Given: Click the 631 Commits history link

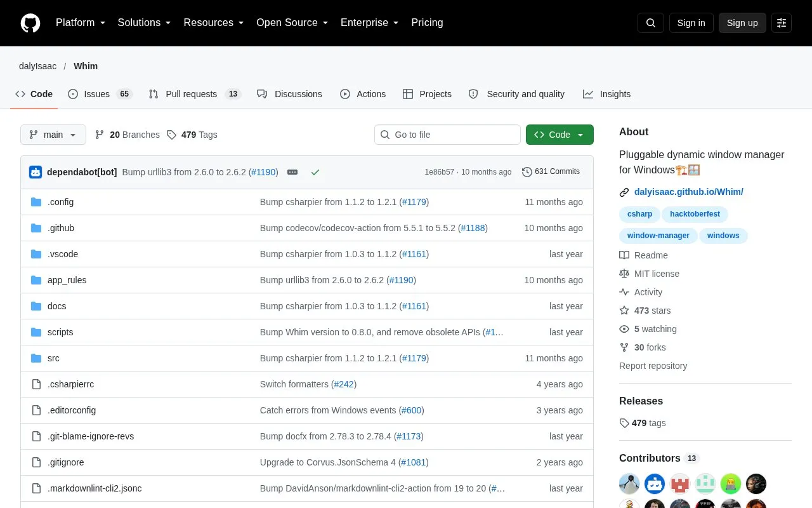Looking at the screenshot, I should (551, 171).
